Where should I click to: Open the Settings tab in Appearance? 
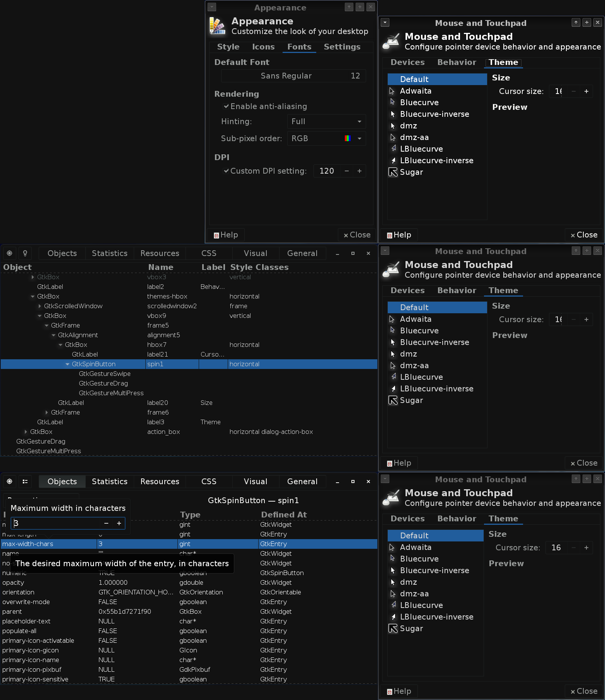342,47
